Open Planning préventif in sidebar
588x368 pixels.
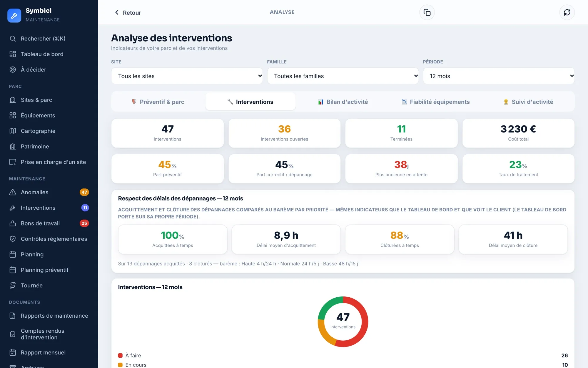click(x=49, y=270)
